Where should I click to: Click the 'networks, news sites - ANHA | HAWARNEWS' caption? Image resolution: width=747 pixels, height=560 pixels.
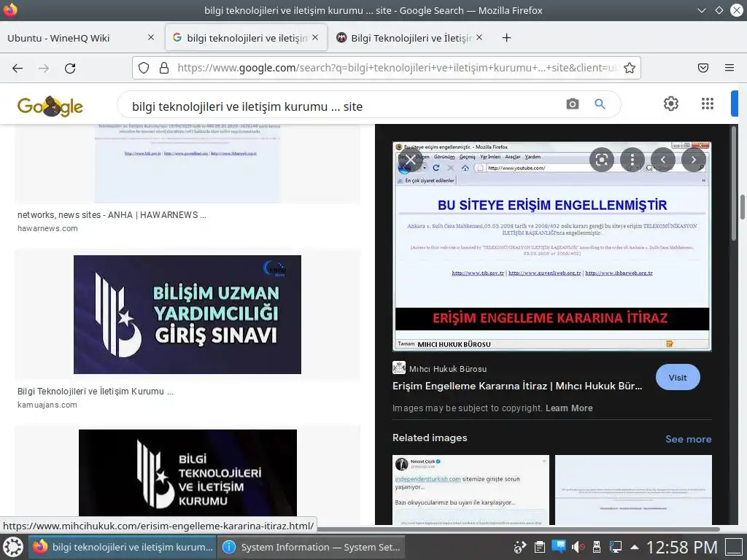(112, 215)
